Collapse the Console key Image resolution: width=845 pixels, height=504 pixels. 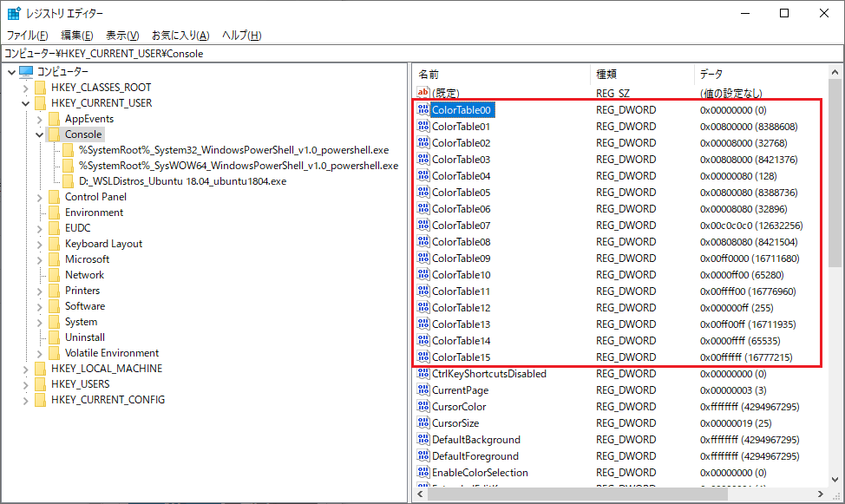pyautogui.click(x=40, y=134)
